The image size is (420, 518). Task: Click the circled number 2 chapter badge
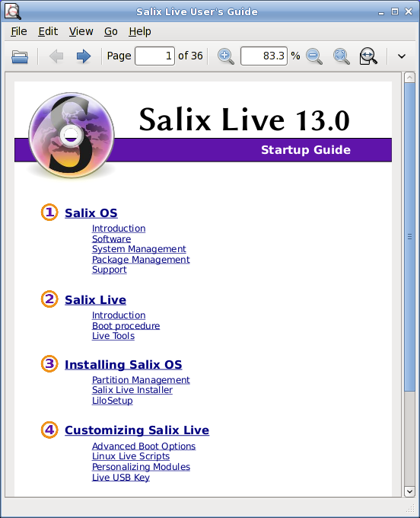pos(49,299)
